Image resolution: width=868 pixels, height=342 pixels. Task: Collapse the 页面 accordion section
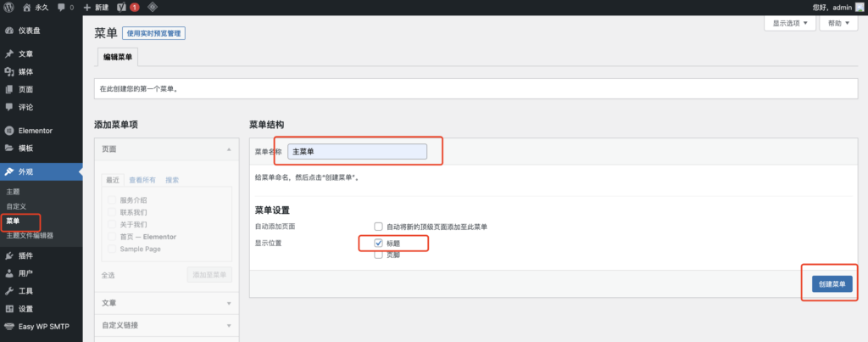(167, 149)
